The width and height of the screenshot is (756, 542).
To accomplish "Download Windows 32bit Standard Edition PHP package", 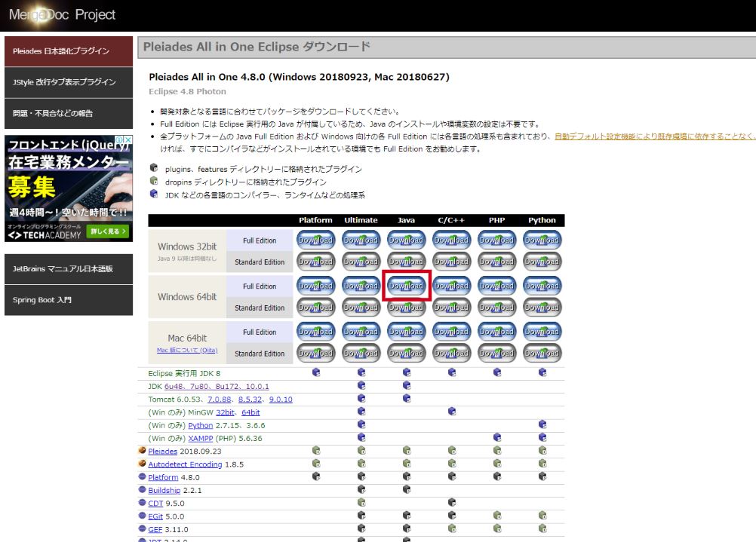I will tap(496, 262).
